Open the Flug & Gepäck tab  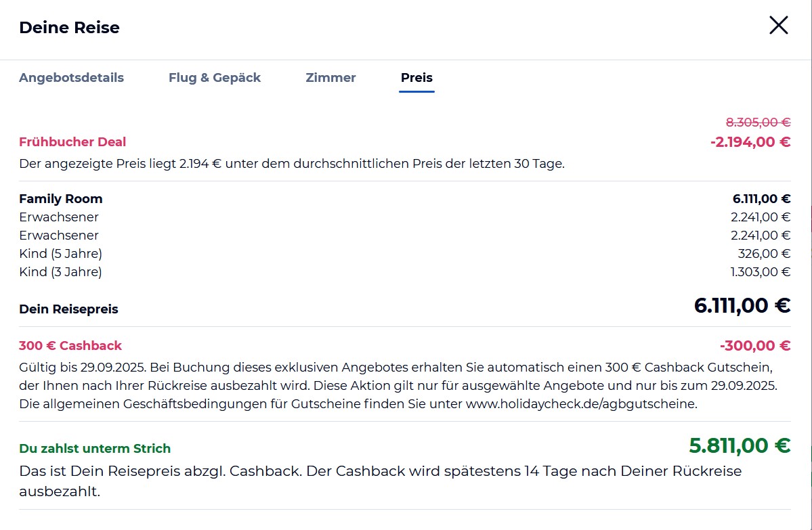point(215,78)
